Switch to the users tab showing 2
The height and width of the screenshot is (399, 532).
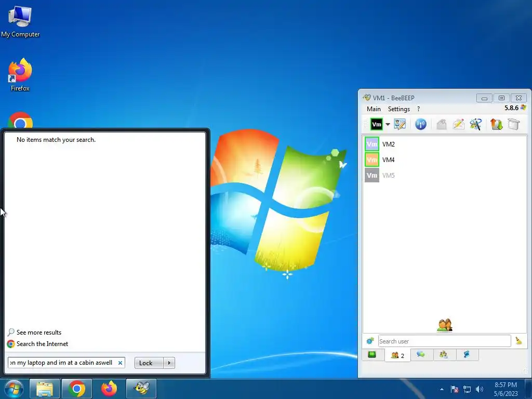[397, 355]
